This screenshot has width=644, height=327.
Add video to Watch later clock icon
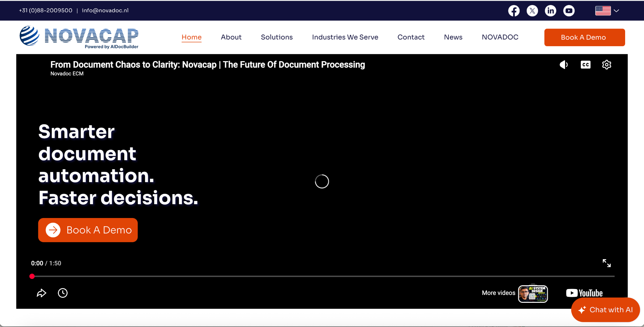63,293
